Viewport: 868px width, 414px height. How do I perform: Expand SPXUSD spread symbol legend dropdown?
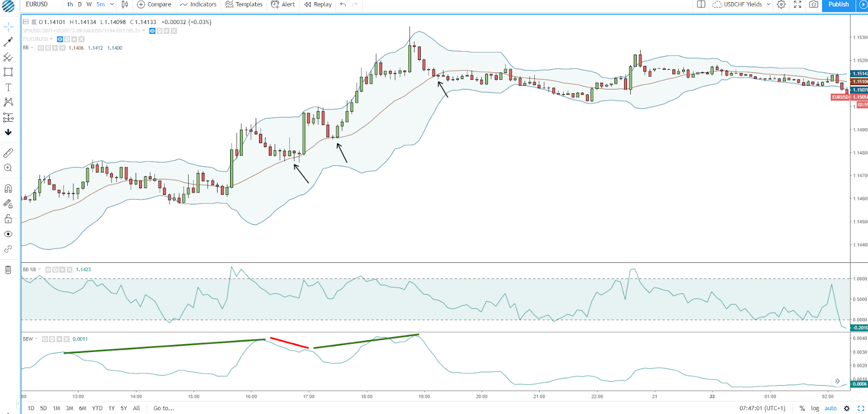click(144, 31)
